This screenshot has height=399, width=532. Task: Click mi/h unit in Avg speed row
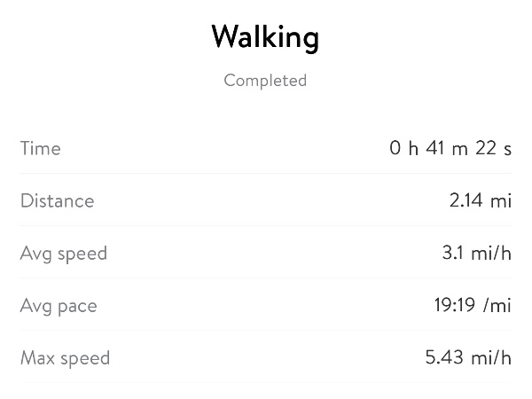tap(491, 254)
